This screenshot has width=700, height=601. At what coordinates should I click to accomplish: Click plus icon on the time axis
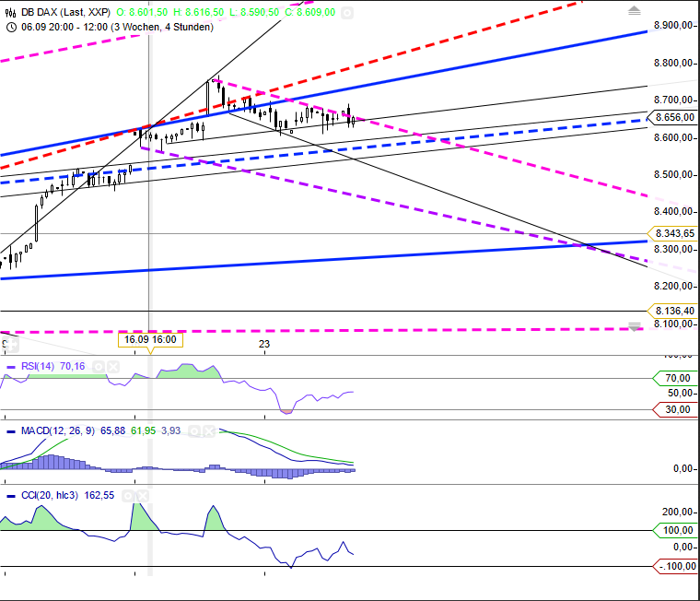10,345
